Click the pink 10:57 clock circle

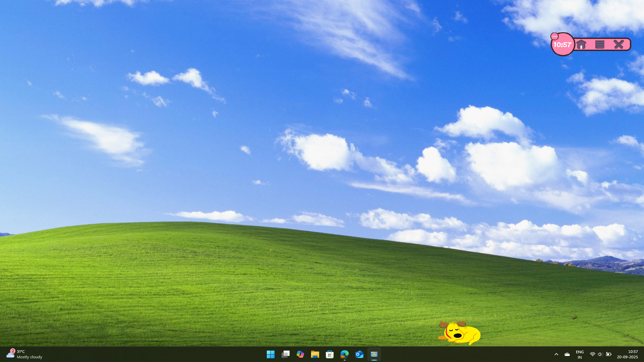point(562,45)
